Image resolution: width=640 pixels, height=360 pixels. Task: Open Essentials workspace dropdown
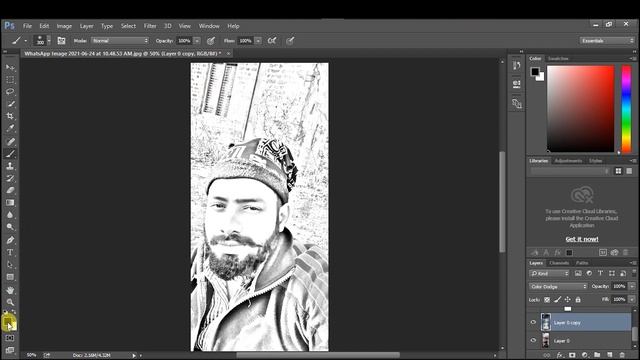pyautogui.click(x=607, y=40)
